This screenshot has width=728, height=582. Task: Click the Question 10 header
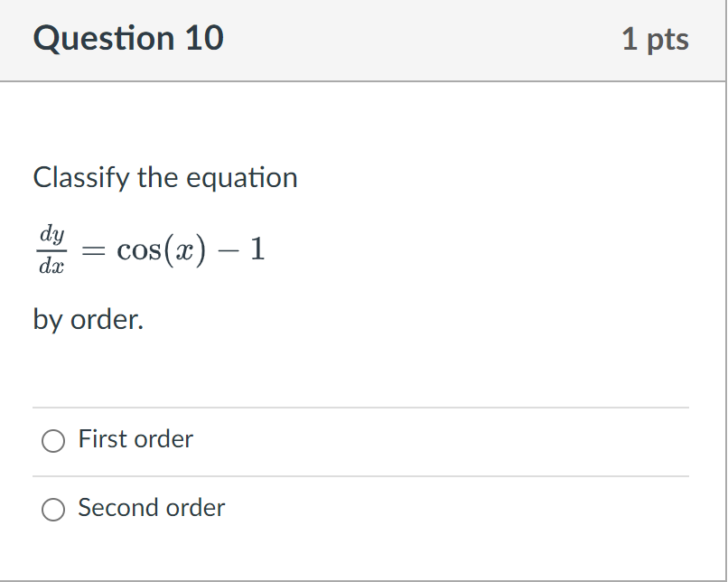click(128, 38)
